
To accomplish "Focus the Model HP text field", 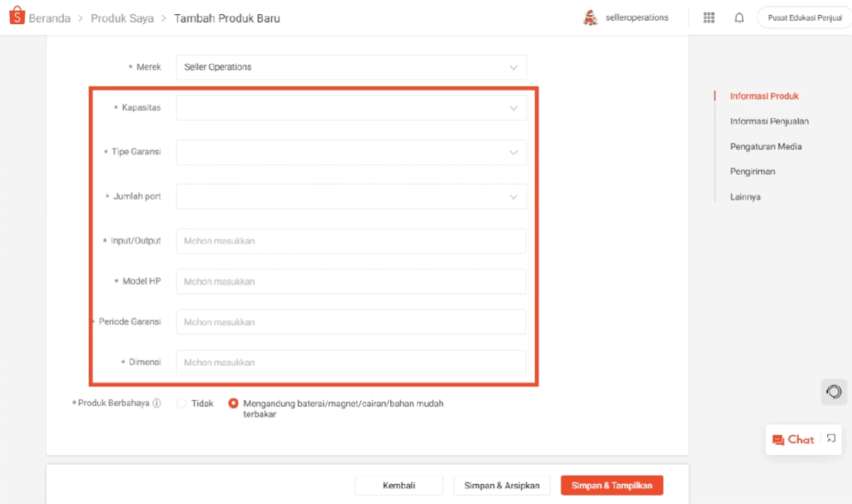I will coord(351,281).
